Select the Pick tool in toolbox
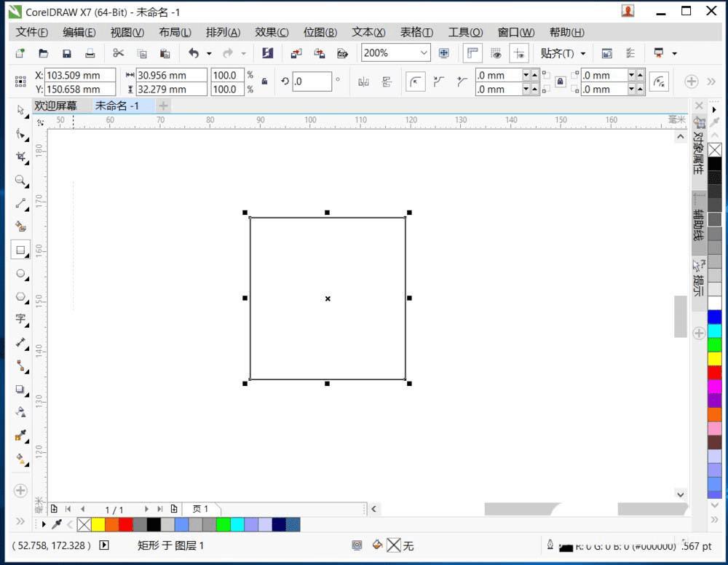 tap(20, 110)
